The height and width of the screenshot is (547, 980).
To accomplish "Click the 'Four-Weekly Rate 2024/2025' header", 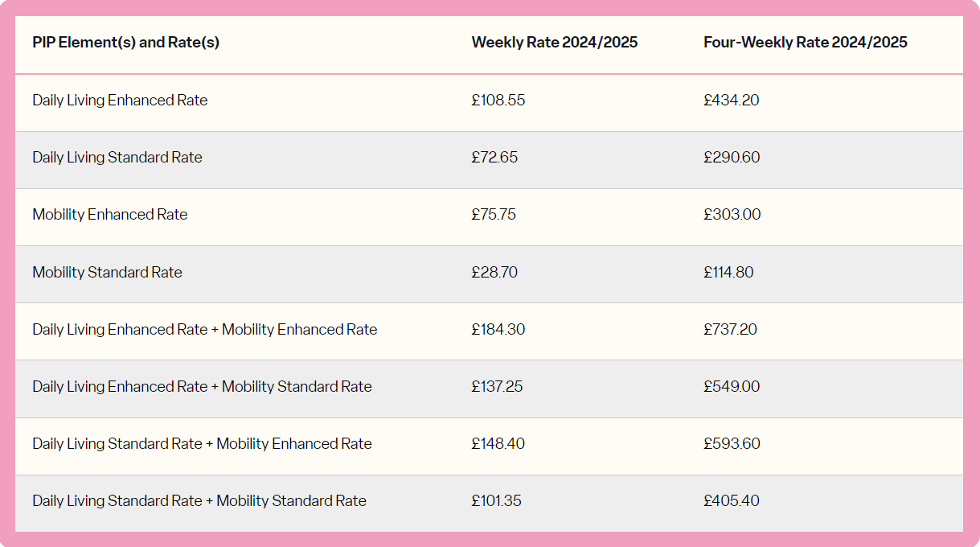I will (806, 43).
